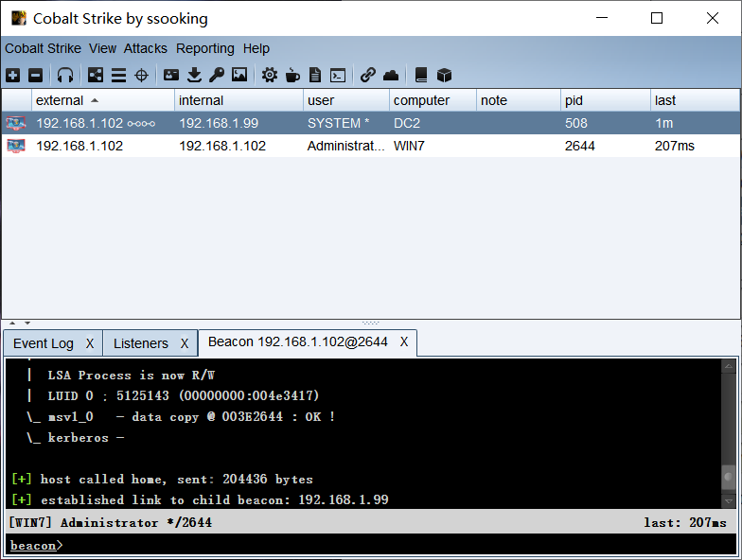The image size is (742, 560).
Task: Click the cube about icon
Action: coord(444,75)
